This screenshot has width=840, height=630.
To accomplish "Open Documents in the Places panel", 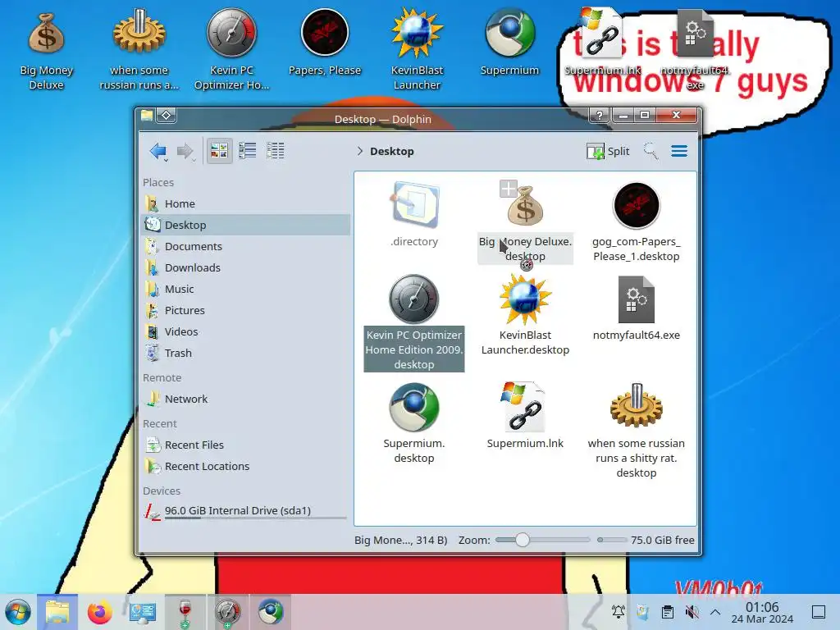I will 246,246.
